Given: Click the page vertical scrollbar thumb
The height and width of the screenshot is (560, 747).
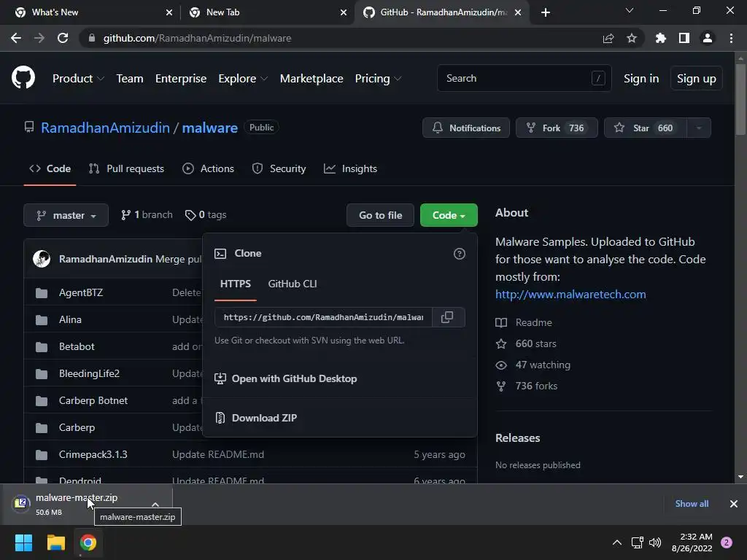Looking at the screenshot, I should click(x=740, y=100).
